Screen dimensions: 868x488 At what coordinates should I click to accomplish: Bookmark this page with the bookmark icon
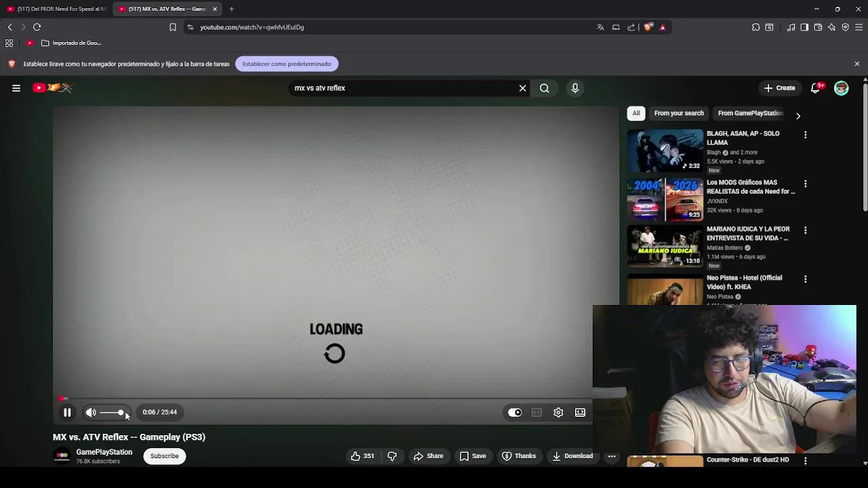tap(173, 27)
